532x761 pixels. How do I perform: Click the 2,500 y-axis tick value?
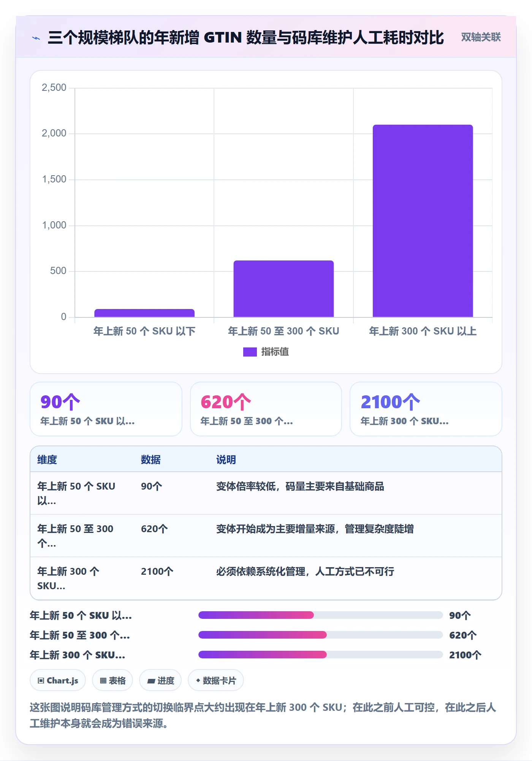point(54,87)
